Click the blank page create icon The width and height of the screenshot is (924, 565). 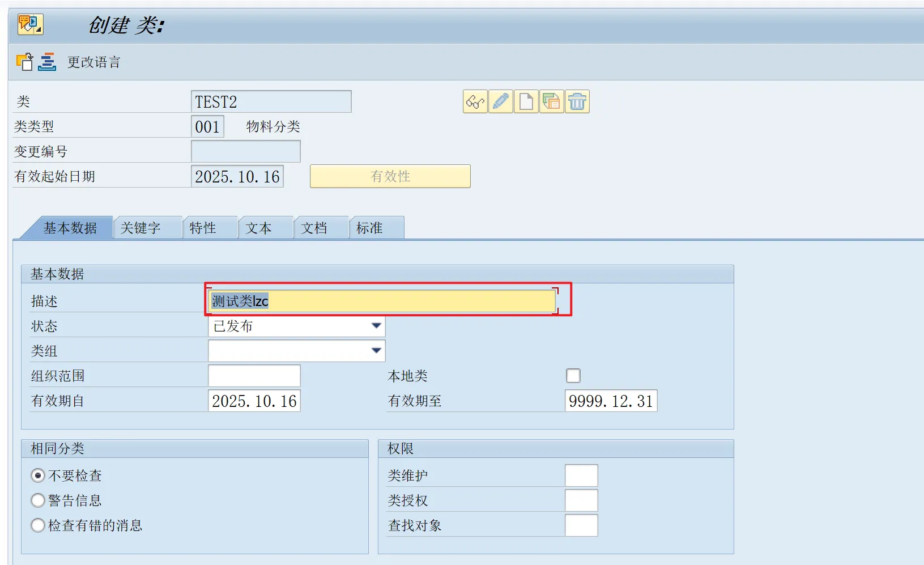click(526, 102)
